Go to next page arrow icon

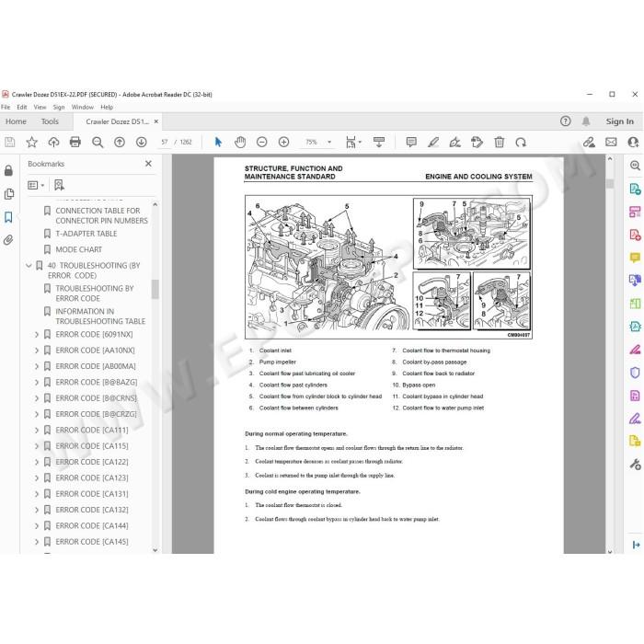[x=142, y=142]
